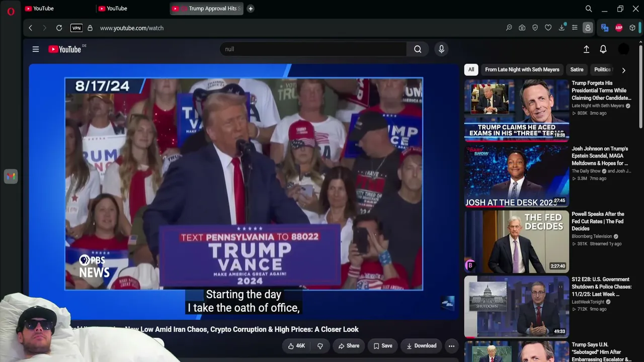Screen dimensions: 644x362
Task: Open The Fed Decides video thumbnail
Action: tap(517, 241)
